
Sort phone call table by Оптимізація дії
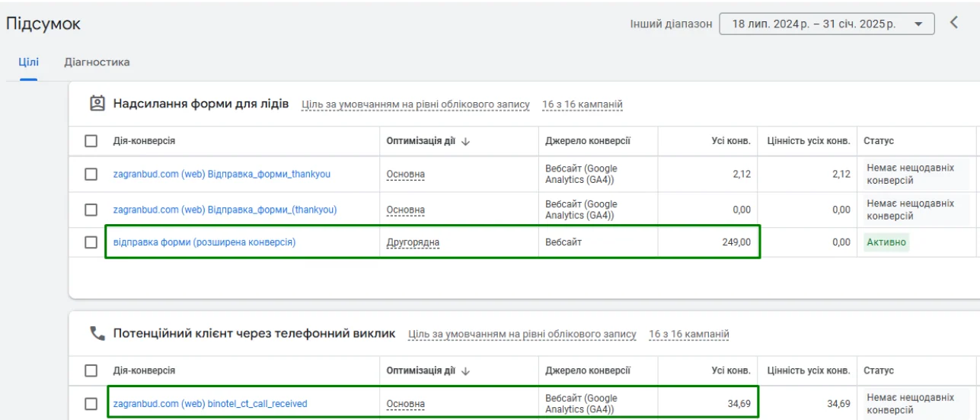click(428, 370)
